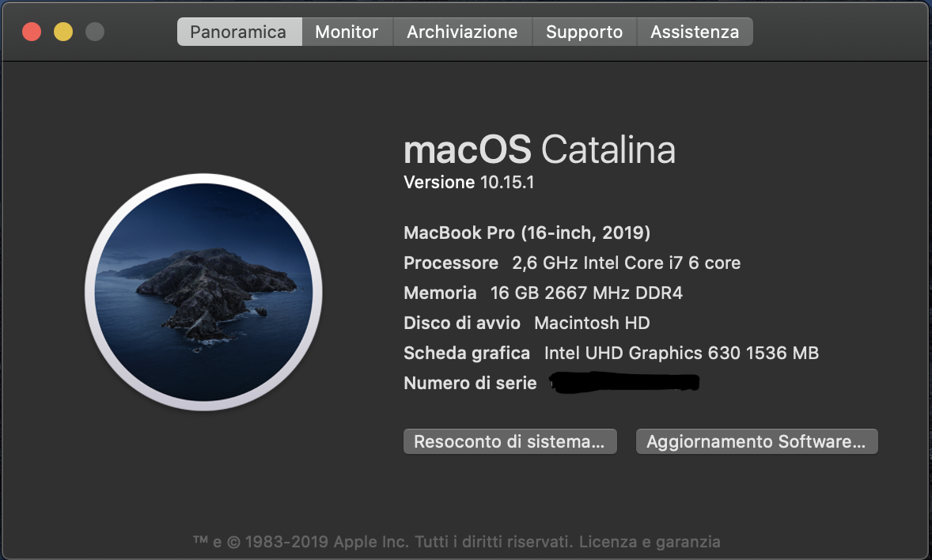The height and width of the screenshot is (560, 932).
Task: Close the window with the red button
Action: pyautogui.click(x=32, y=32)
